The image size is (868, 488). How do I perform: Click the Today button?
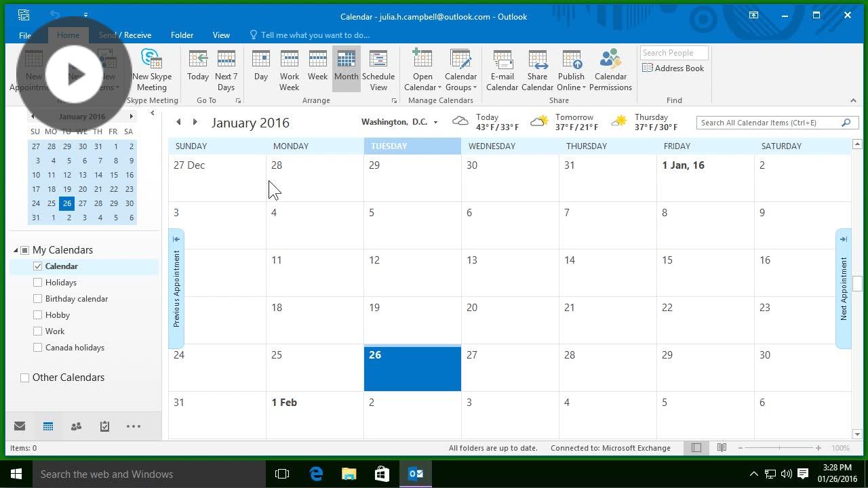click(x=197, y=68)
